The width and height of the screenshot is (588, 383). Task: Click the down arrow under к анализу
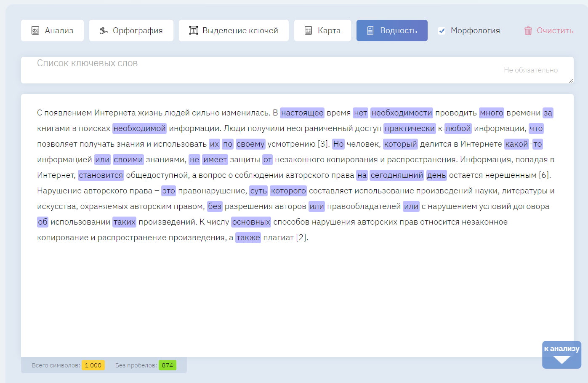click(x=561, y=360)
